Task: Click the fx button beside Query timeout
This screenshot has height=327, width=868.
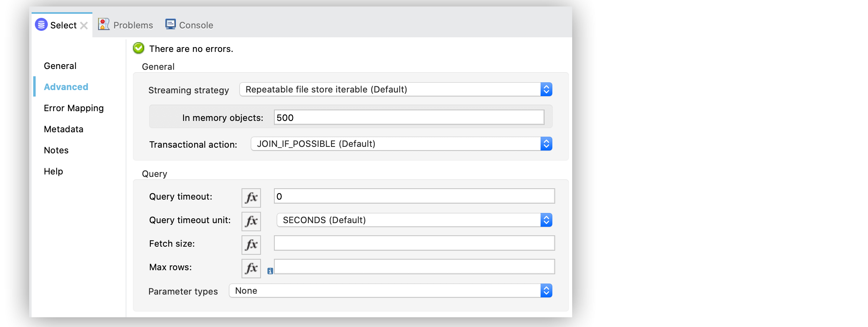Action: [251, 198]
